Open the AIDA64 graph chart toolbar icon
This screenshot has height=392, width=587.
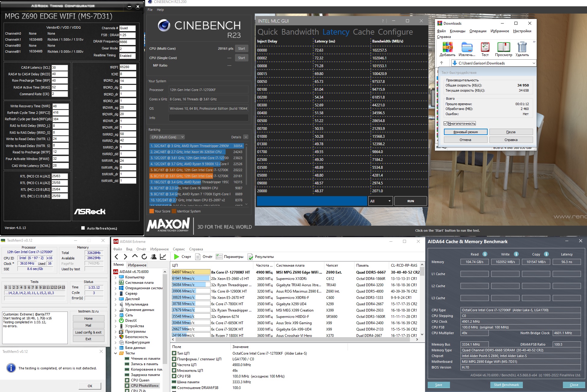[x=163, y=257]
